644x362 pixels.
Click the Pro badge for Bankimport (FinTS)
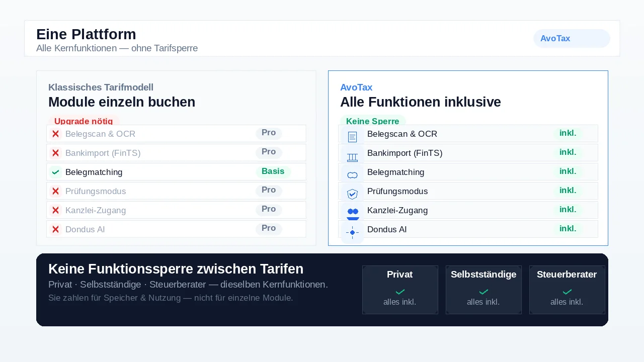tap(269, 152)
